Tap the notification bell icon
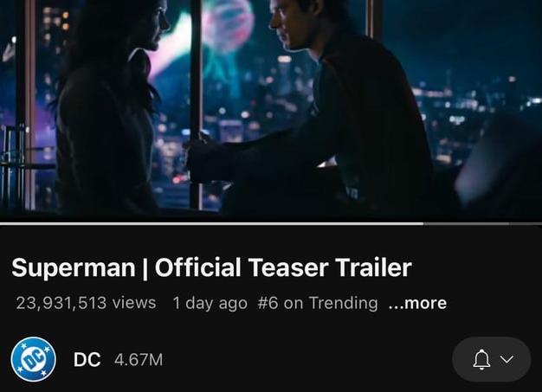Viewport: 542px width, 392px height. [x=481, y=360]
